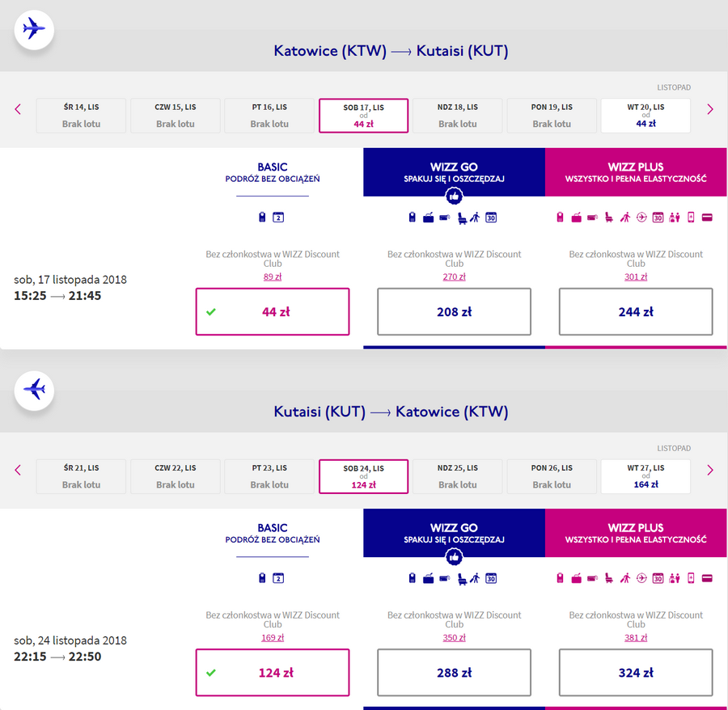
Task: Choose outbound Basic fare 44 zł
Action: point(273,312)
